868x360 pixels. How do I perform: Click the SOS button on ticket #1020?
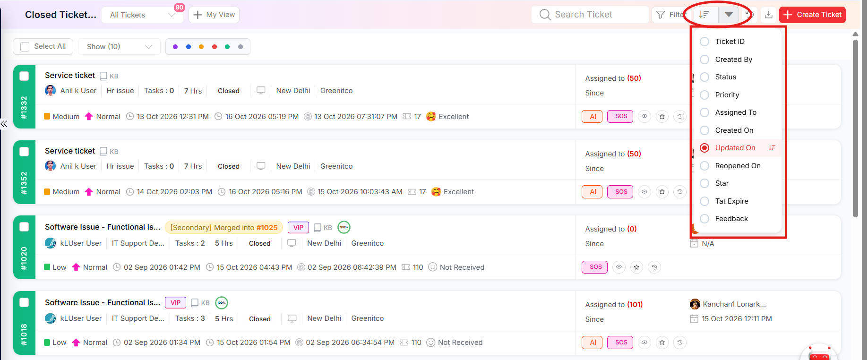[x=595, y=267]
